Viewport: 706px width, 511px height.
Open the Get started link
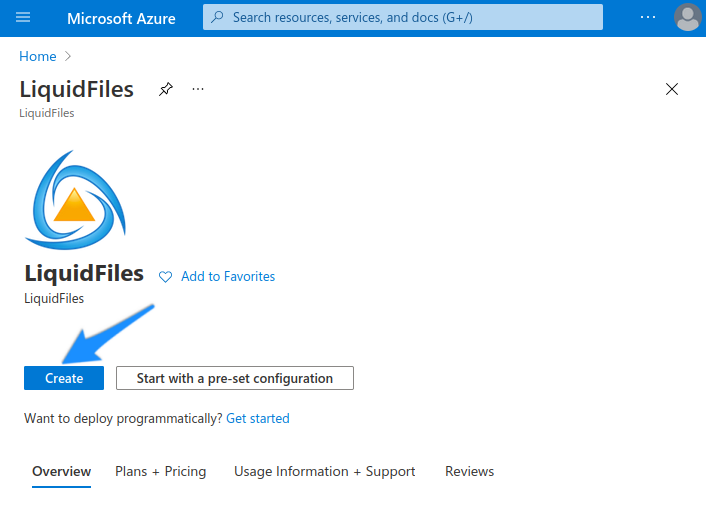point(258,418)
